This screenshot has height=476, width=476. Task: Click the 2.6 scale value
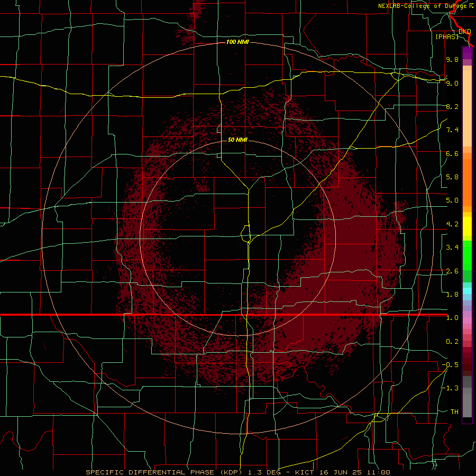point(452,271)
